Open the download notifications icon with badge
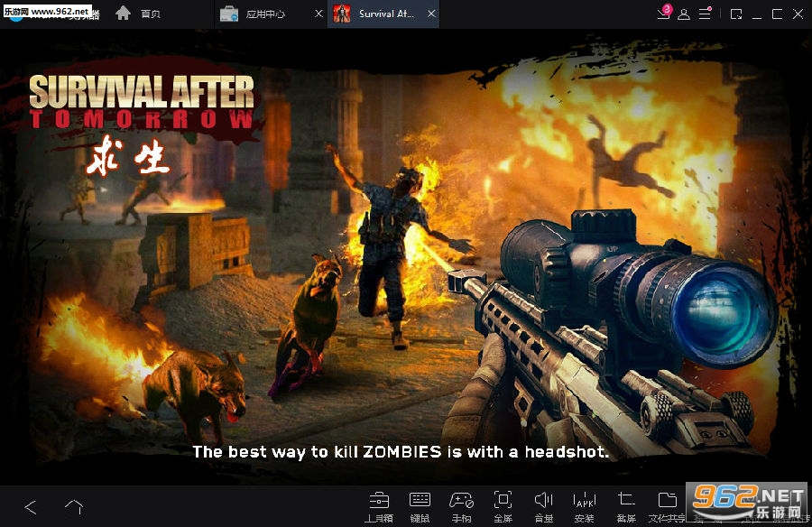This screenshot has height=527, width=812. tap(664, 13)
